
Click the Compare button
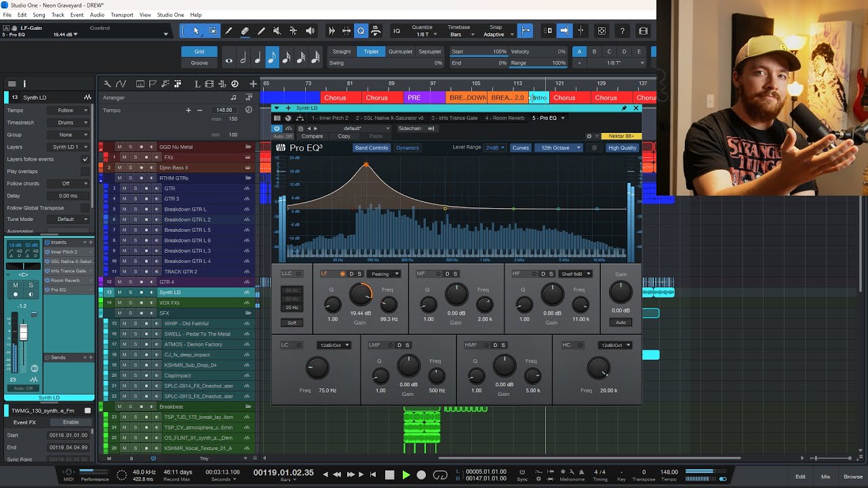tap(312, 136)
